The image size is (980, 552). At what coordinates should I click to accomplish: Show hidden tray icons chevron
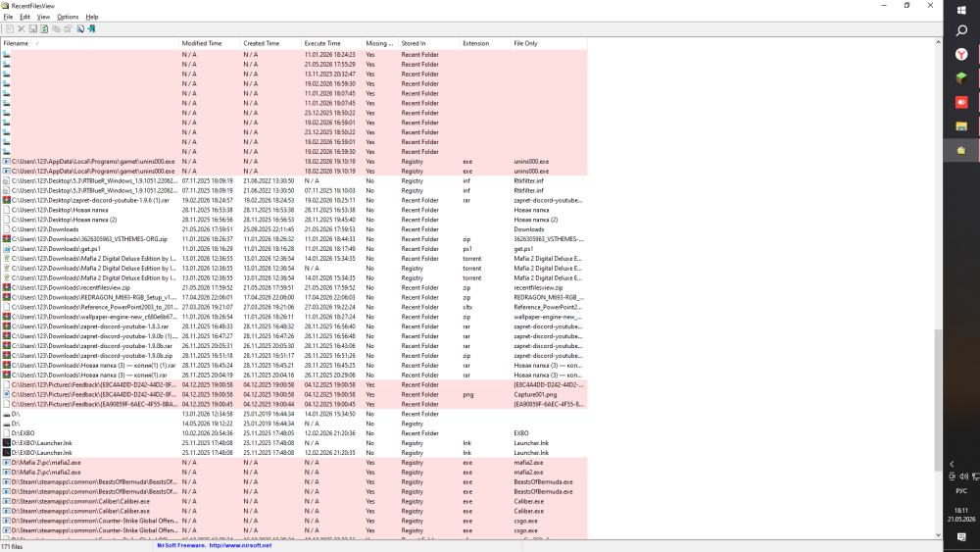(952, 464)
